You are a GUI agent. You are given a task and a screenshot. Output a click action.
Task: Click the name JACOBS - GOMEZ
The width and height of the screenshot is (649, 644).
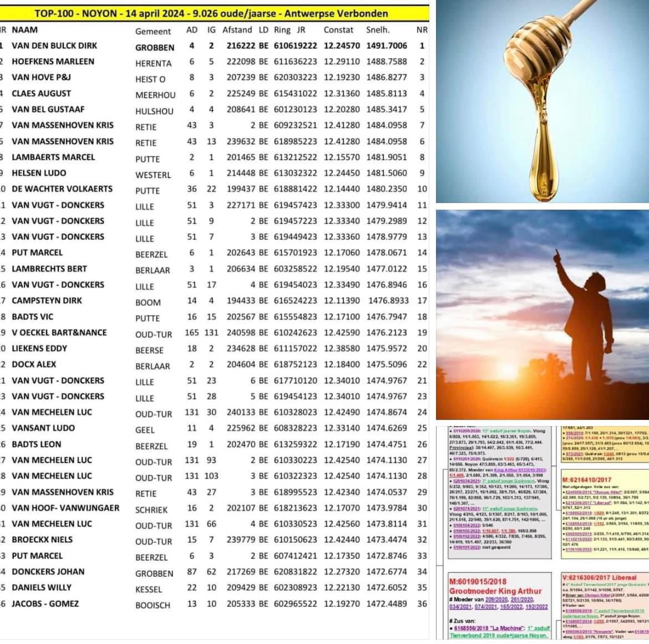click(x=45, y=604)
